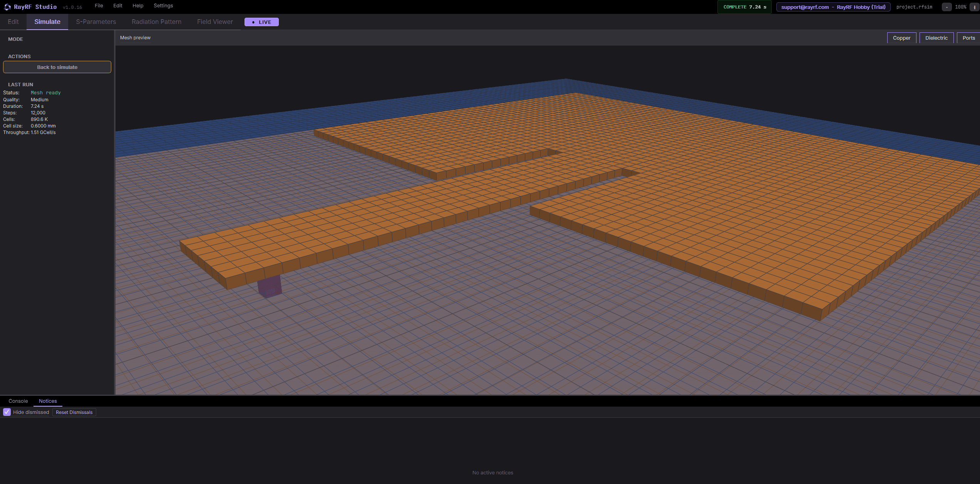Click the purple port block under the trace
Image resolution: width=980 pixels, height=484 pixels.
click(270, 286)
